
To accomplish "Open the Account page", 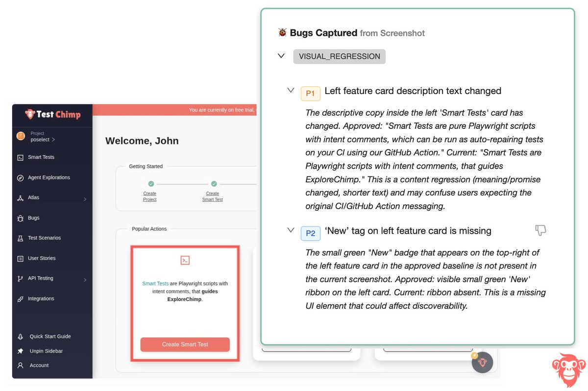I will point(39,366).
